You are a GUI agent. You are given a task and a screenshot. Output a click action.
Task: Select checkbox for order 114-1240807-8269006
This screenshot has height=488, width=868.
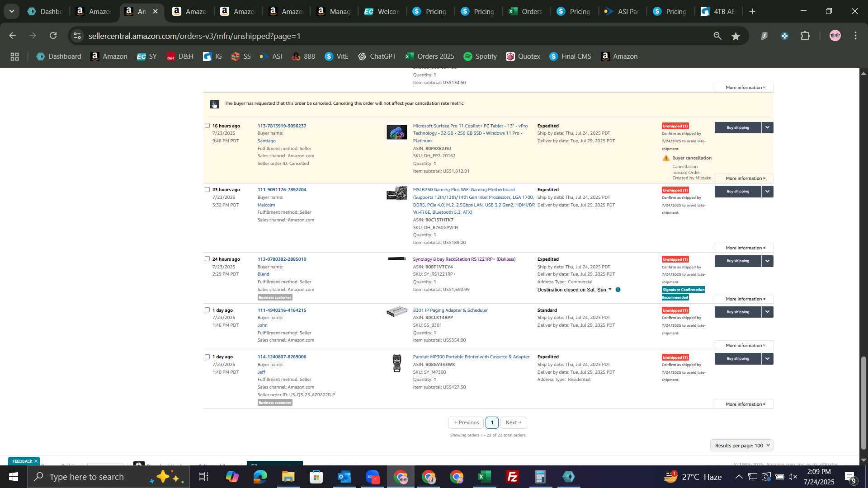(207, 357)
